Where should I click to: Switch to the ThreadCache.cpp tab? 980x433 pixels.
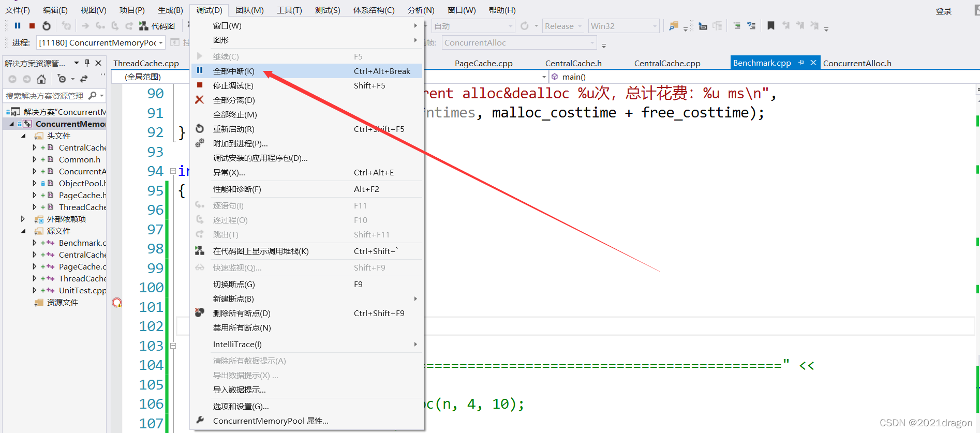coord(146,63)
